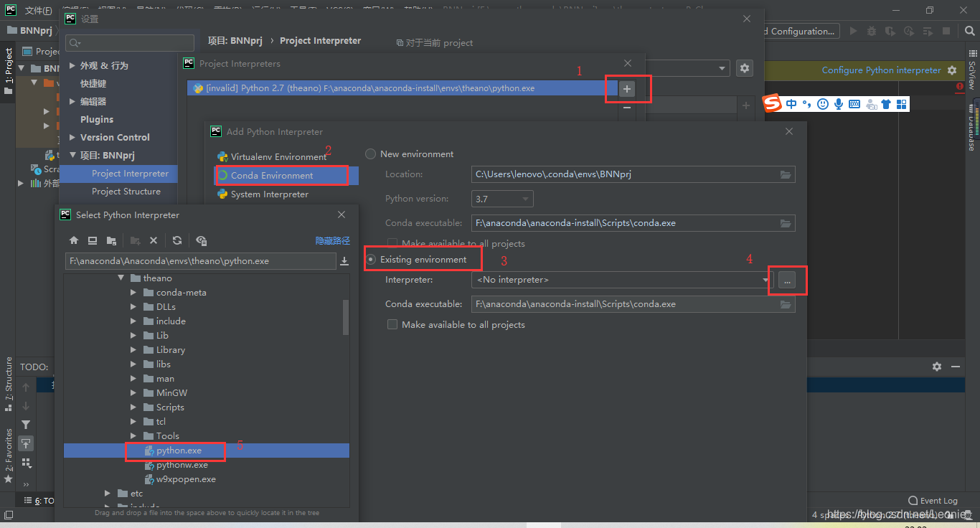
Task: Browse Location folder icon for new environment
Action: (x=786, y=174)
